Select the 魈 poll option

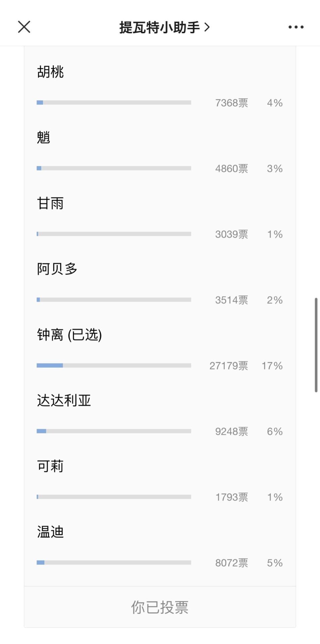click(x=44, y=138)
